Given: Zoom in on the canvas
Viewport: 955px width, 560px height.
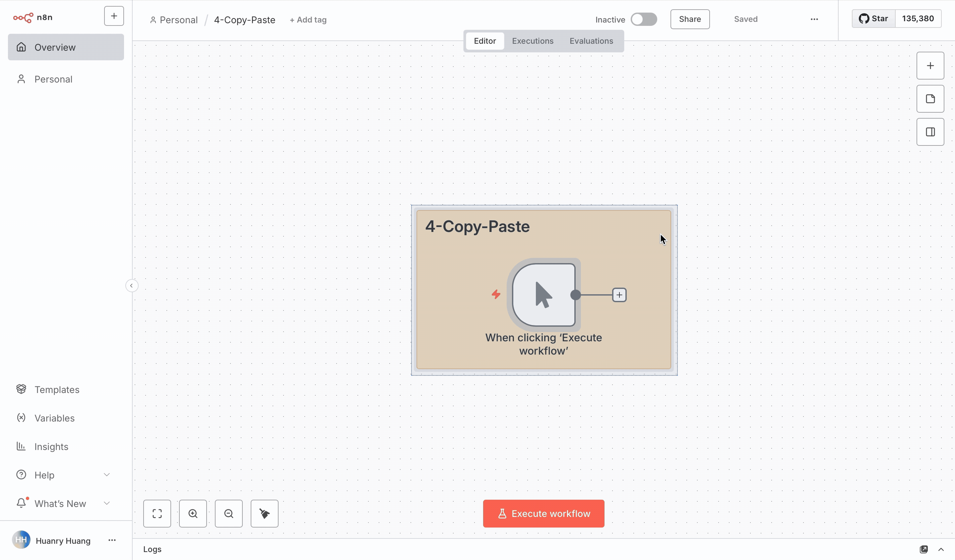Looking at the screenshot, I should (x=193, y=514).
